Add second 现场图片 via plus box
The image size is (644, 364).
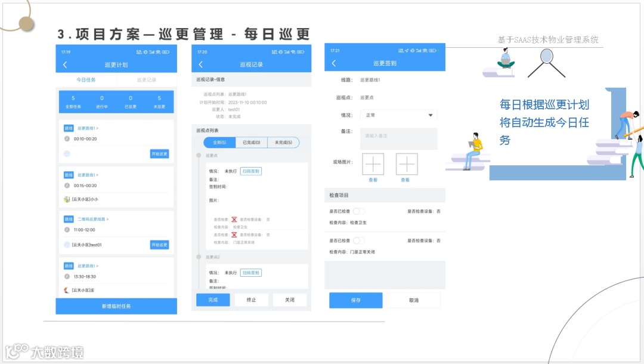pyautogui.click(x=407, y=164)
